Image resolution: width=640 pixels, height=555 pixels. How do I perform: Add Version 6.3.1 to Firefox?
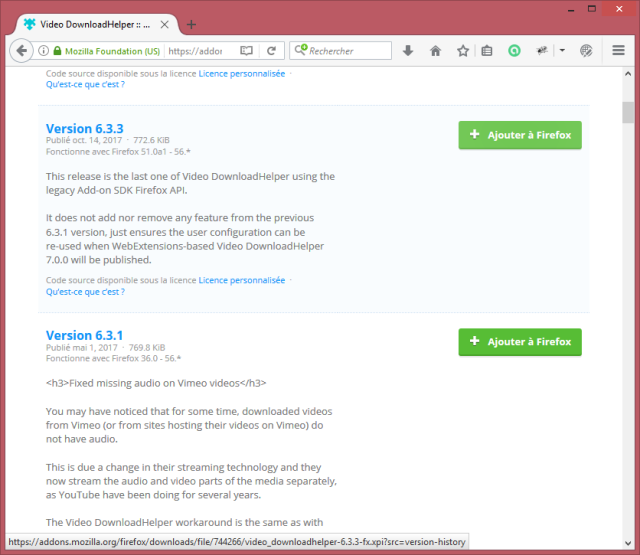tap(520, 342)
